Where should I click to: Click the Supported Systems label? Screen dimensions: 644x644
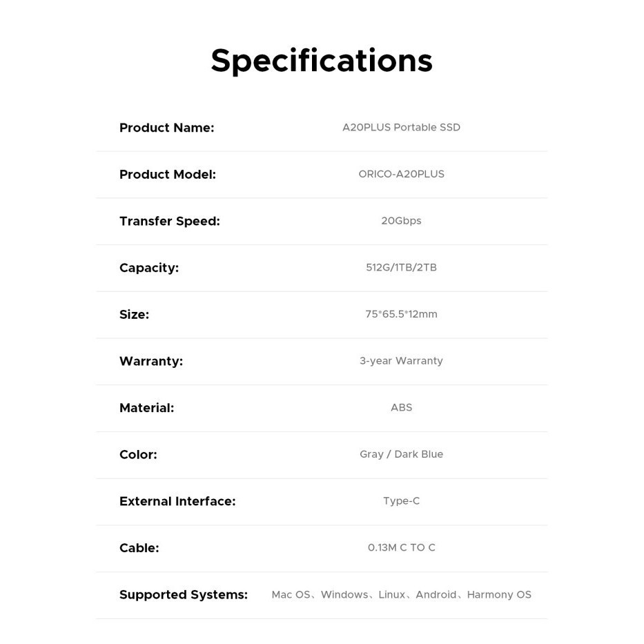(x=183, y=595)
